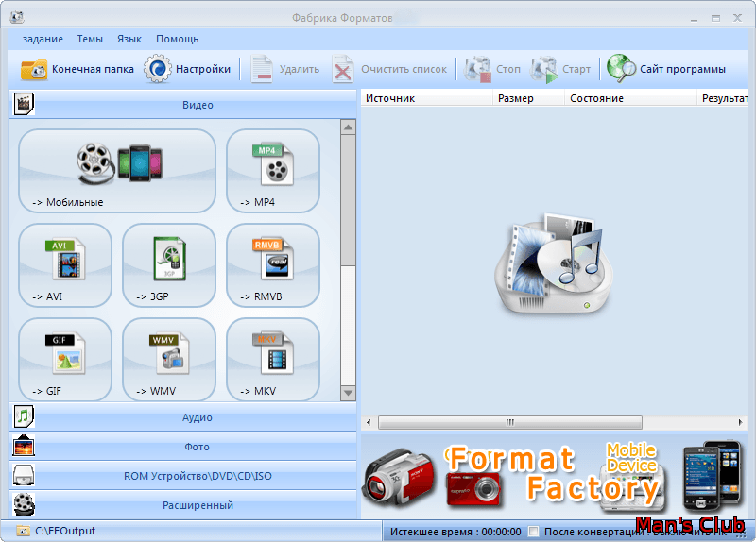Click the Format Factory banner image
This screenshot has width=756, height=542.
[x=555, y=476]
